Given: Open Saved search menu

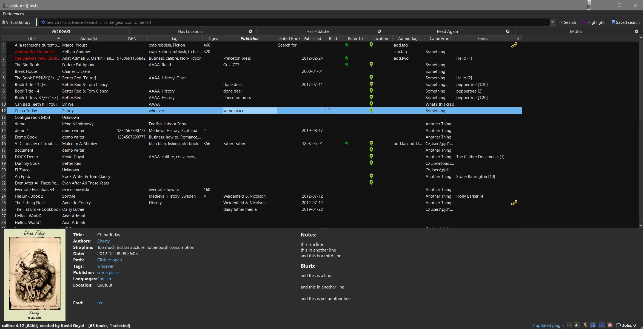Looking at the screenshot, I should point(625,22).
